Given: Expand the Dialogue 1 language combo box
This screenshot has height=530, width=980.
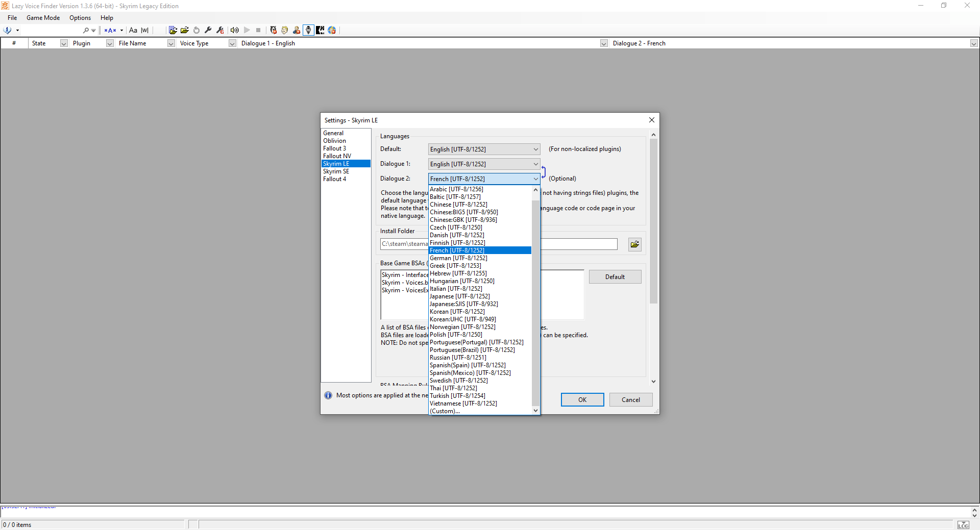Looking at the screenshot, I should 535,164.
